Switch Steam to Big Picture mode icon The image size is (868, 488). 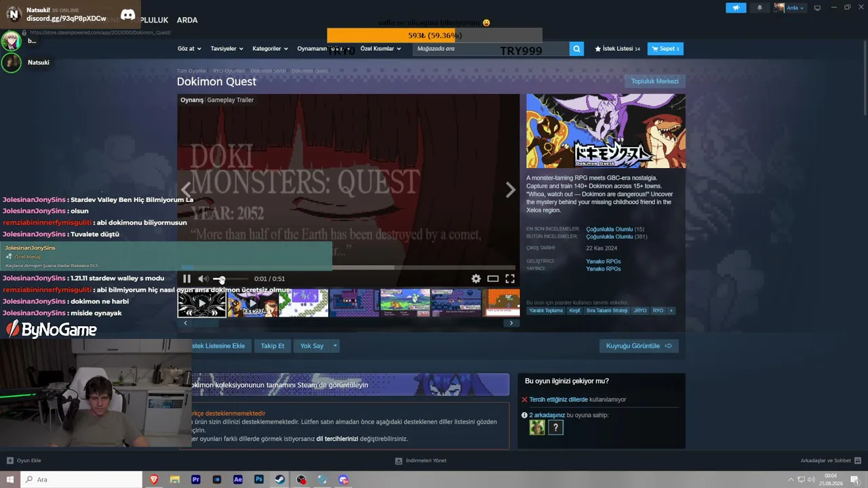[x=817, y=7]
